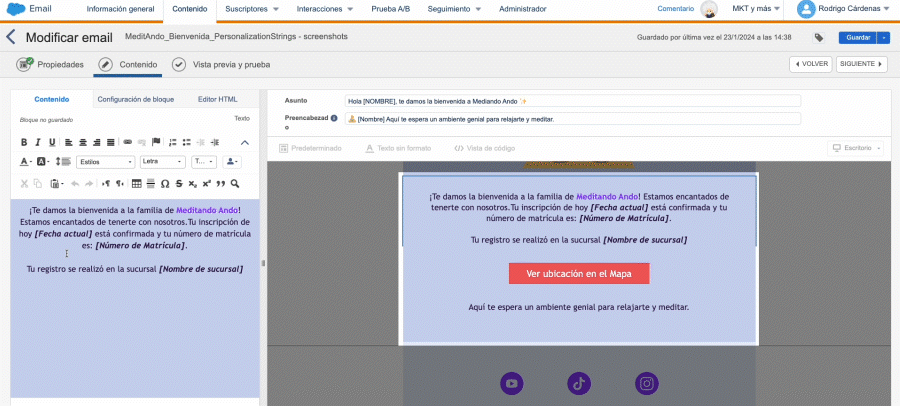
Task: Open the Letra font dropdown
Action: pyautogui.click(x=163, y=162)
